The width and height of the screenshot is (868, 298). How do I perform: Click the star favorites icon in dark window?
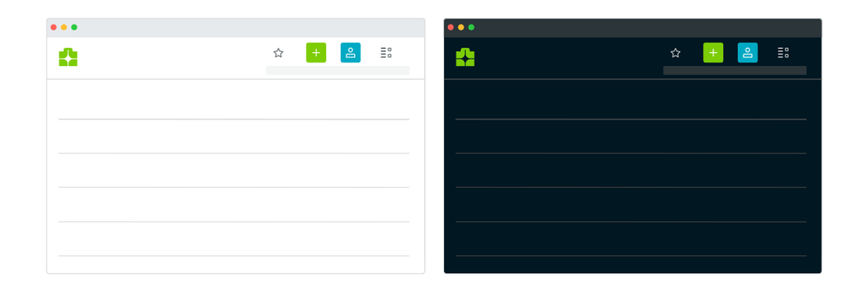pyautogui.click(x=675, y=53)
